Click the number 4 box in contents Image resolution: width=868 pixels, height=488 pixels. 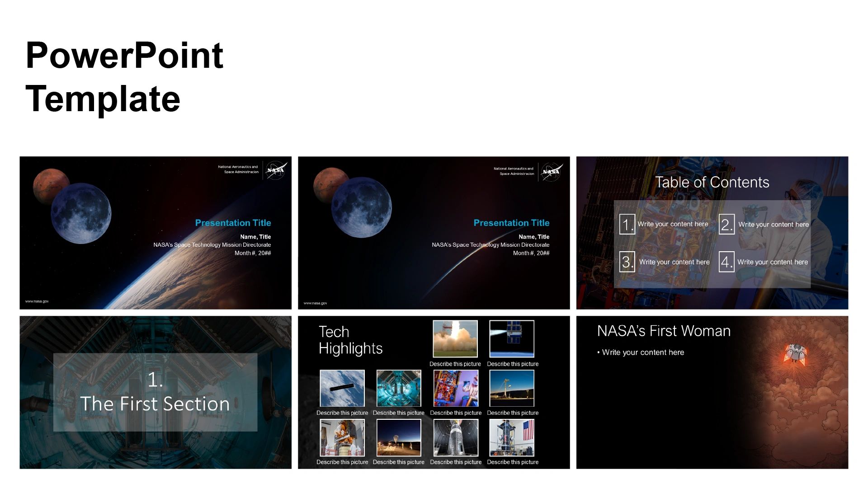tap(726, 262)
